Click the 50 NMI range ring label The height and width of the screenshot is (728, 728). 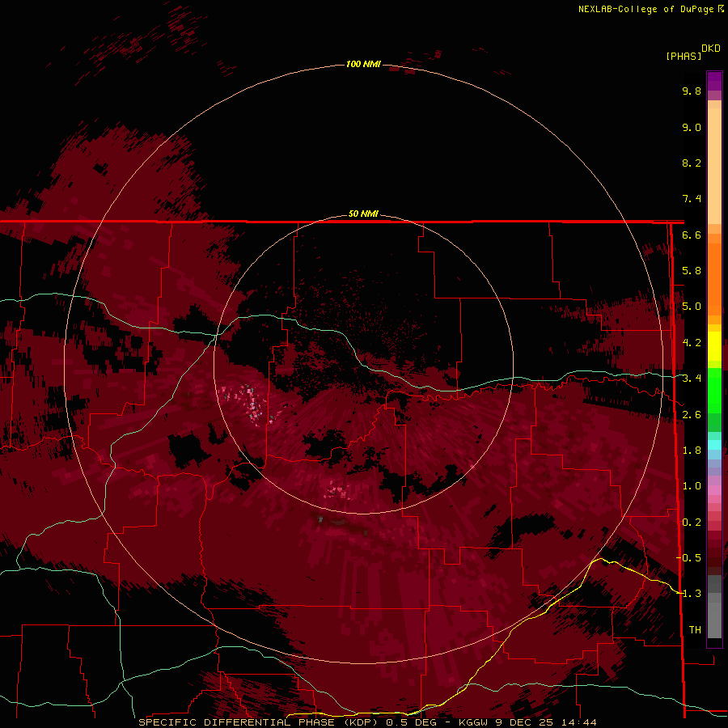pos(363,214)
